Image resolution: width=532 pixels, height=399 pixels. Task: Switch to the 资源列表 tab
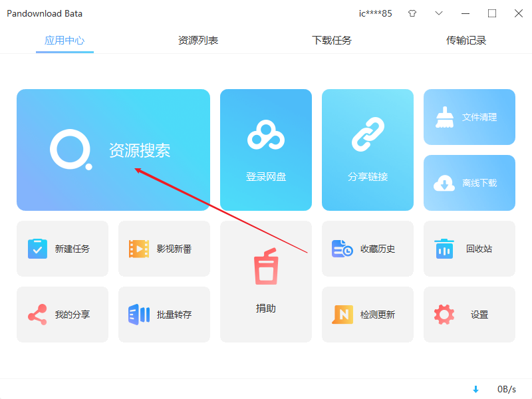[198, 41]
